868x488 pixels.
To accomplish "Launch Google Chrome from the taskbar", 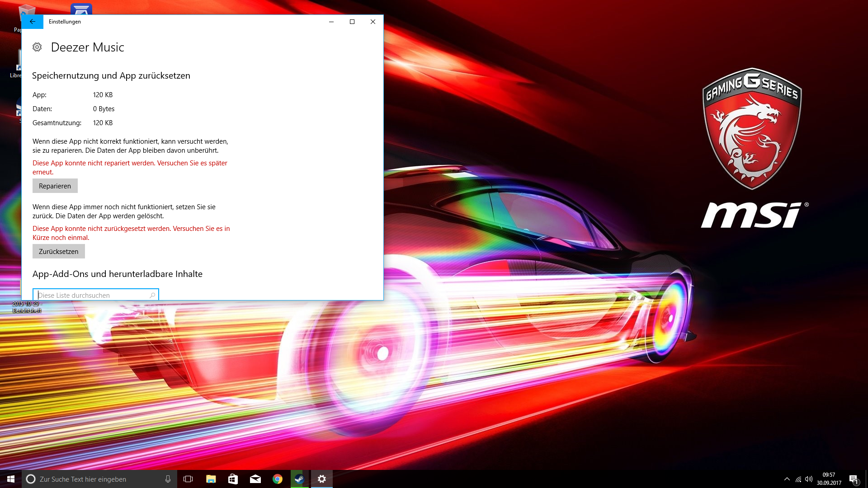I will tap(278, 479).
